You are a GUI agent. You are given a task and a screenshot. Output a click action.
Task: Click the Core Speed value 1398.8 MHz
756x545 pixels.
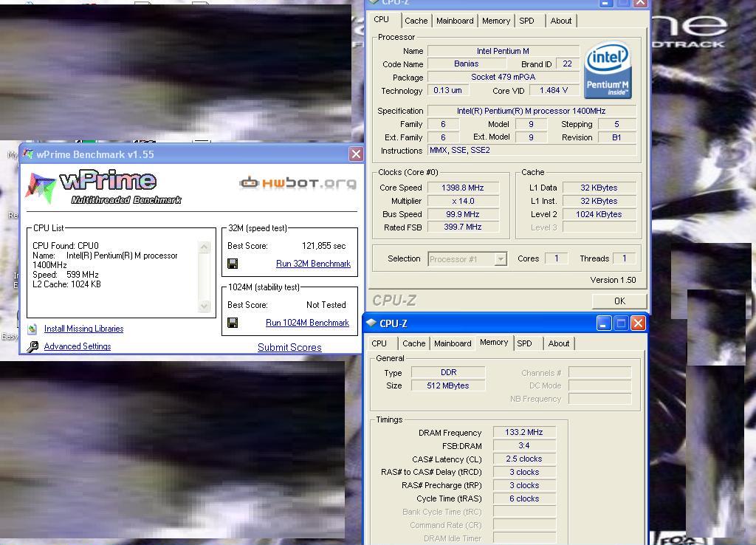[463, 188]
